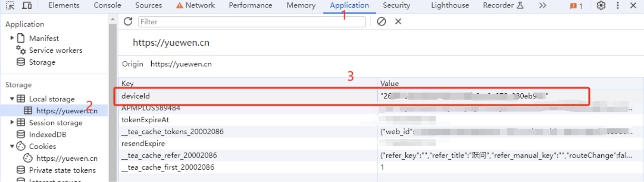Close the DevTools panel

[633, 5]
